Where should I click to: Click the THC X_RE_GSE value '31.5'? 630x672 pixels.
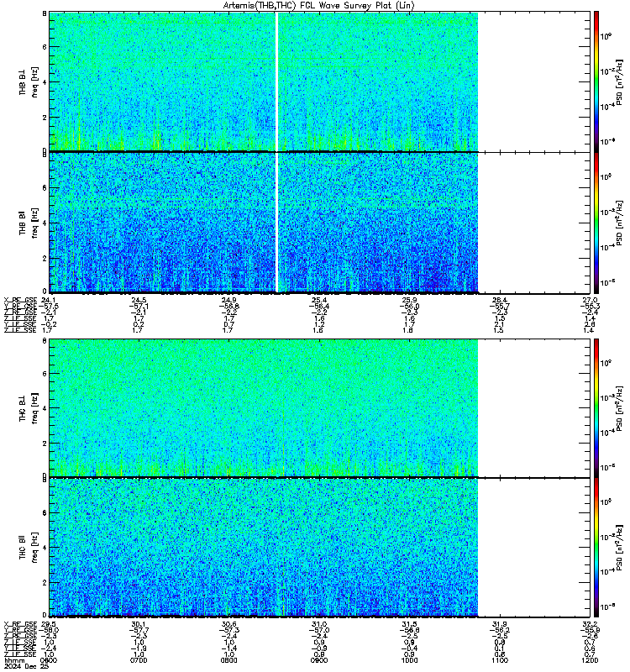coord(409,624)
